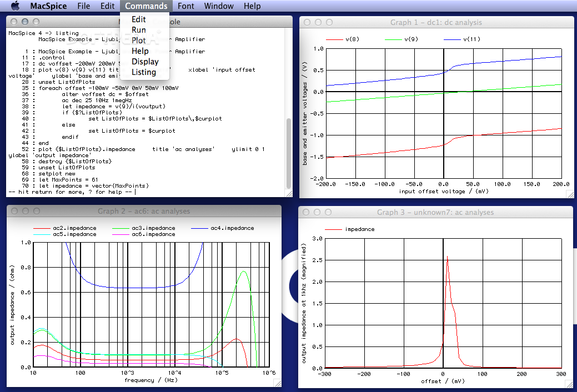Click the console window's vertical scrollbar thumb
Screen dimensions: 577x392
pos(288,153)
